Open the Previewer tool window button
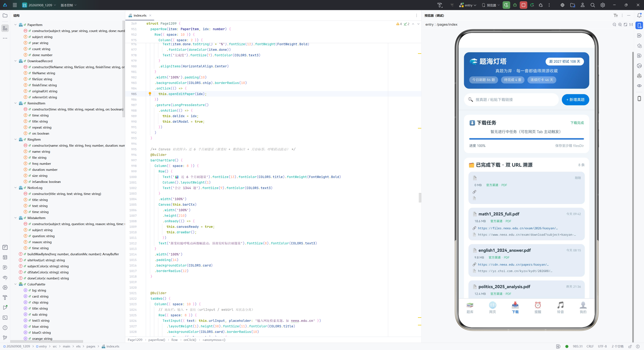Image resolution: width=644 pixels, height=350 pixels. [639, 25]
